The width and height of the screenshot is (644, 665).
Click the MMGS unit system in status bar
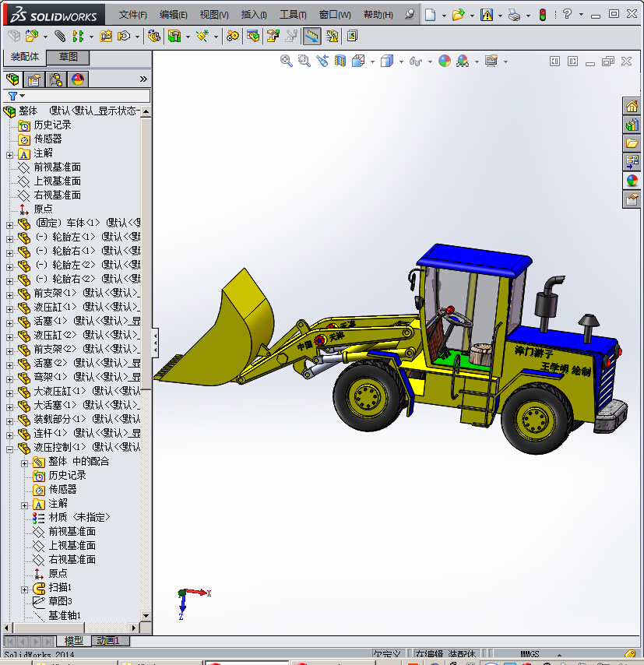530,654
